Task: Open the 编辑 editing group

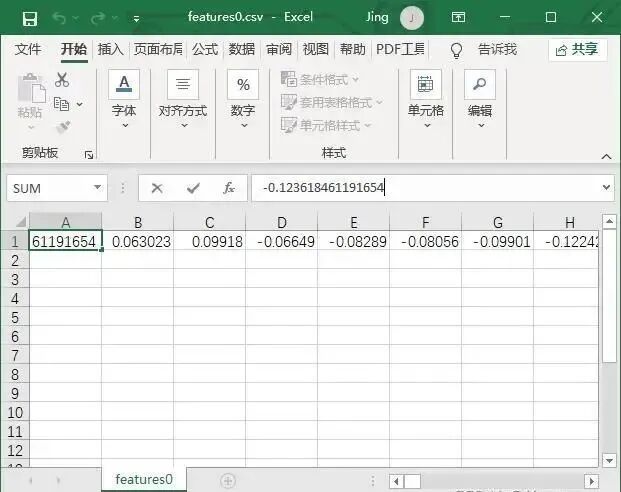Action: pyautogui.click(x=480, y=99)
